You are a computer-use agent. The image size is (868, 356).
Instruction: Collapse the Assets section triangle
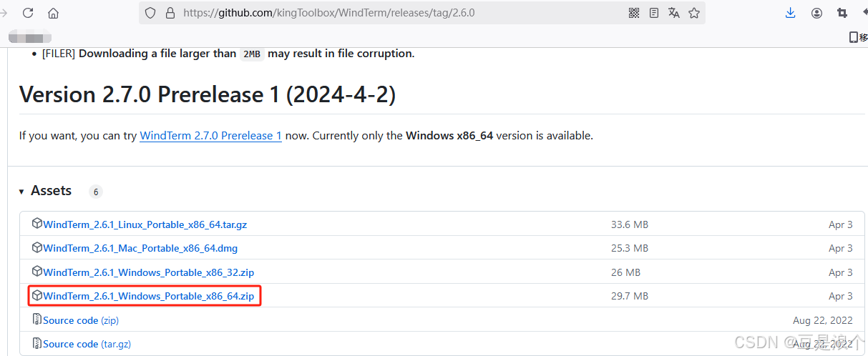coord(21,192)
